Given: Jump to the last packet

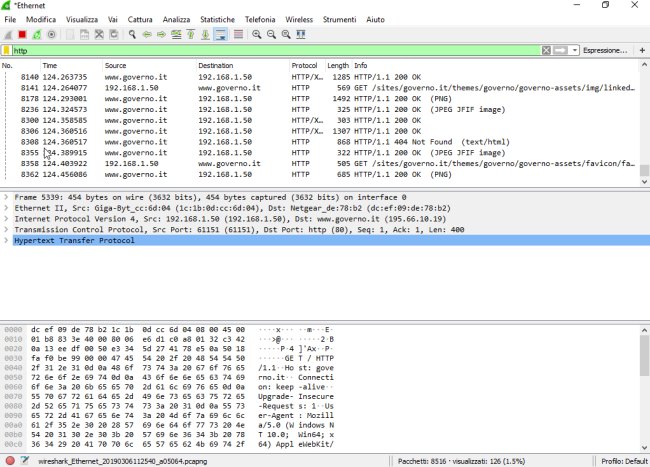Looking at the screenshot, I should [x=205, y=34].
